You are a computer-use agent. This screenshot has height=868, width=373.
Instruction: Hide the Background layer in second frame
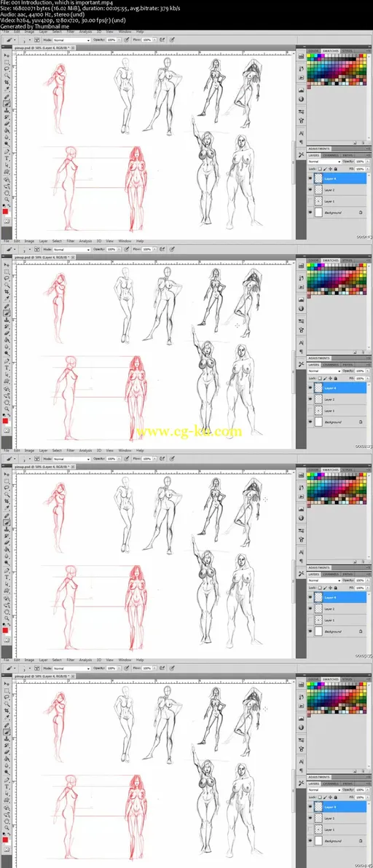tap(310, 422)
